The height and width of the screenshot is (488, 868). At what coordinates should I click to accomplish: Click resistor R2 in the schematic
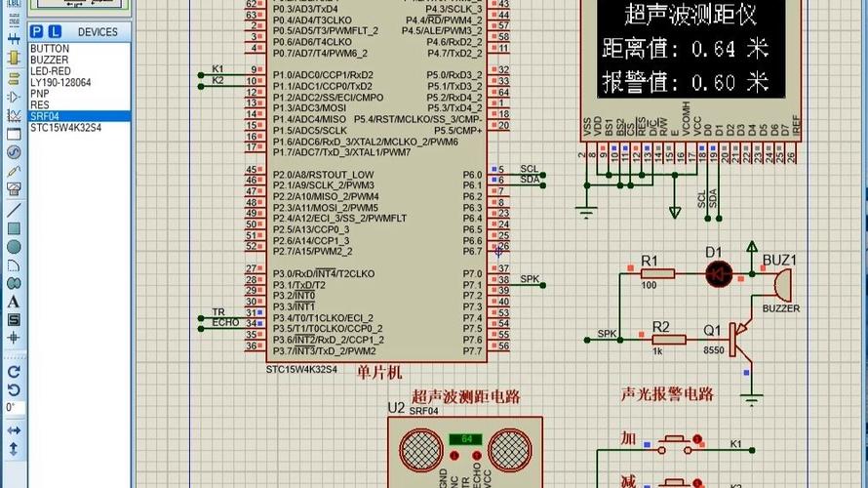669,340
